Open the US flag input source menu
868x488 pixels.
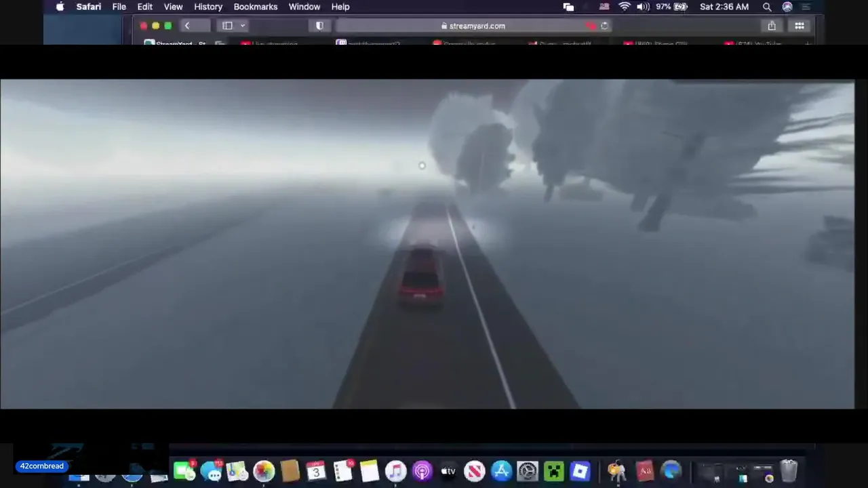604,7
